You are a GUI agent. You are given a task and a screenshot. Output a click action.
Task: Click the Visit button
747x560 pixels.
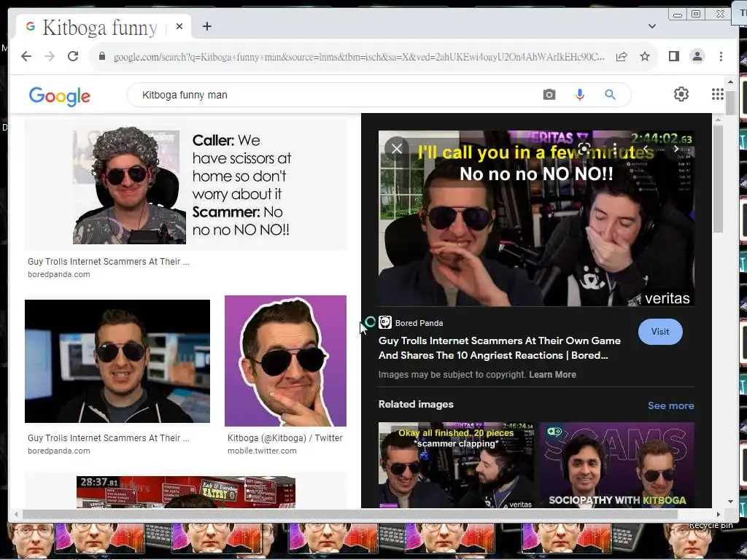(660, 332)
